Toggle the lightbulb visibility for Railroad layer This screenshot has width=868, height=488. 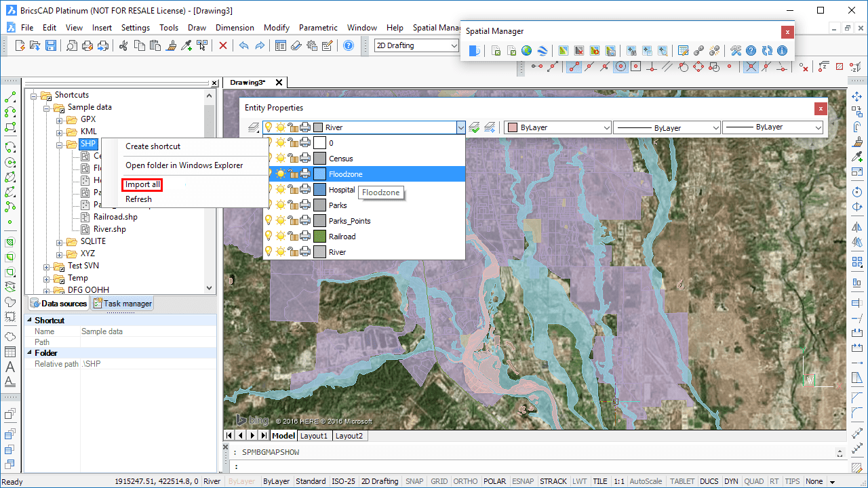(x=269, y=236)
